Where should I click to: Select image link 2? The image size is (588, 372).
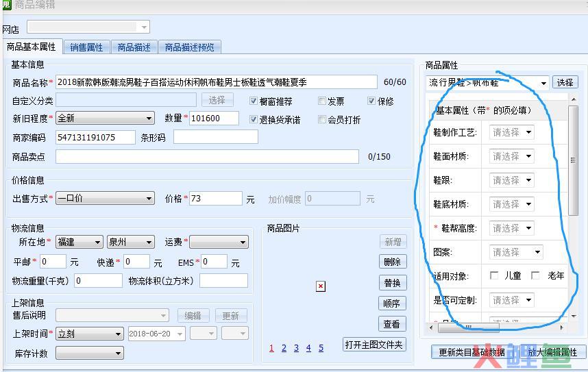pyautogui.click(x=284, y=349)
